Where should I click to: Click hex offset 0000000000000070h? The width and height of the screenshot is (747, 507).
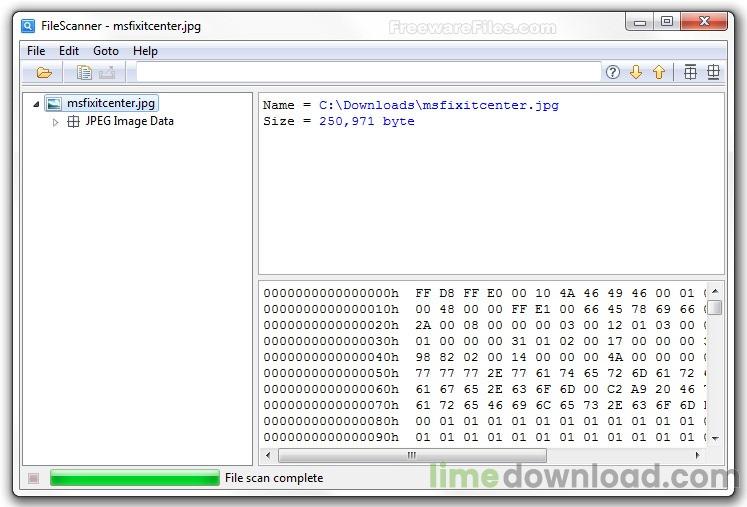(331, 405)
